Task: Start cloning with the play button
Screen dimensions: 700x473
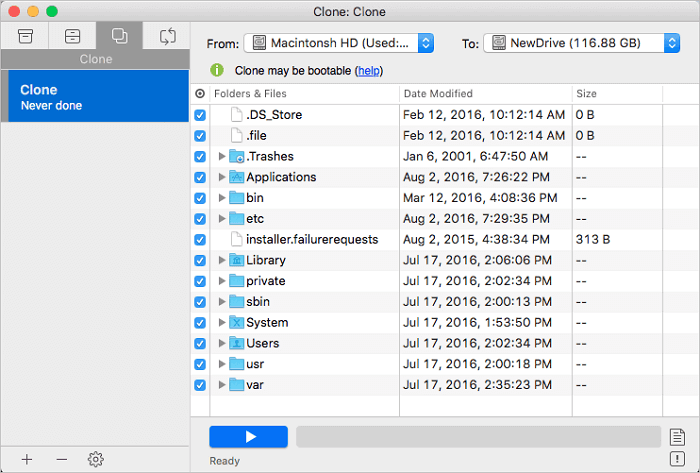Action: point(249,436)
